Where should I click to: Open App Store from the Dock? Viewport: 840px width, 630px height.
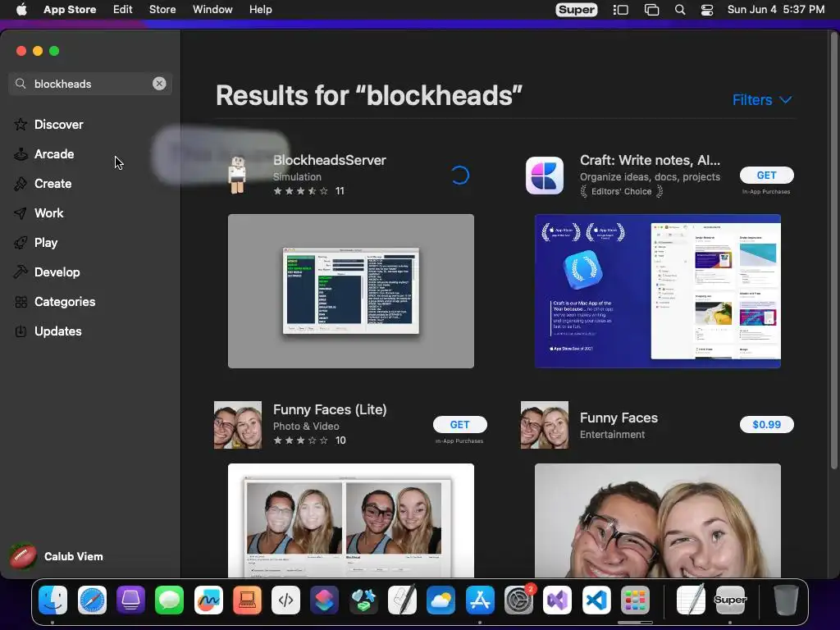(x=480, y=600)
